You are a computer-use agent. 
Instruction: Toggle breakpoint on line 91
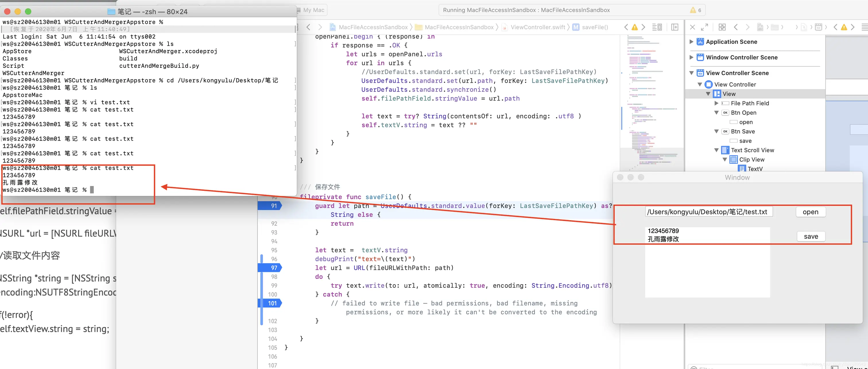270,206
